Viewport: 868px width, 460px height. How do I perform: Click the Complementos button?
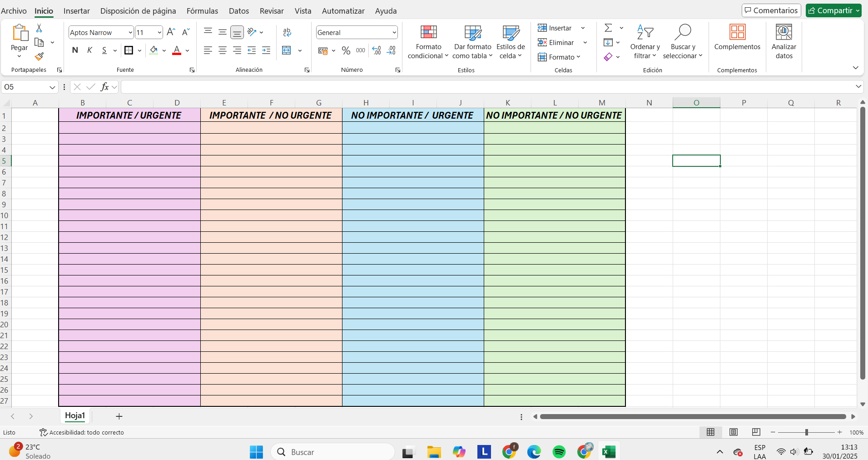pos(737,37)
